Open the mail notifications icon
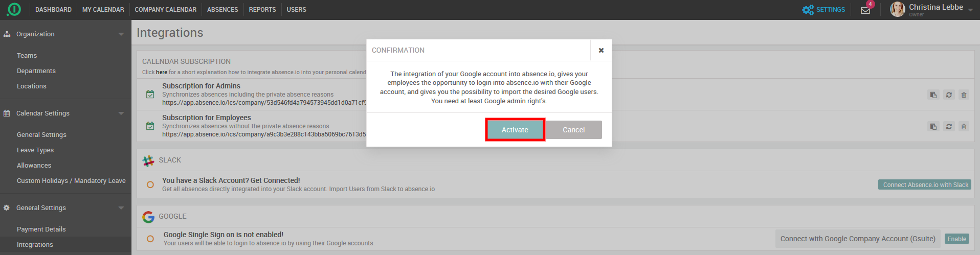 (x=865, y=10)
